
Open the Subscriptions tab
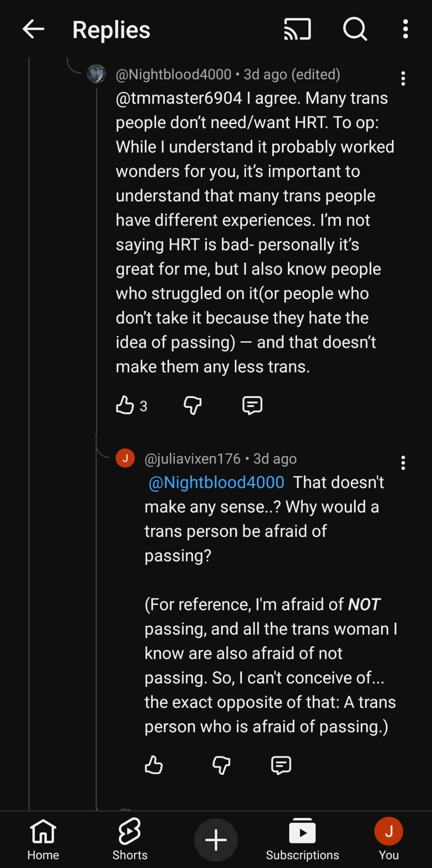tap(302, 839)
